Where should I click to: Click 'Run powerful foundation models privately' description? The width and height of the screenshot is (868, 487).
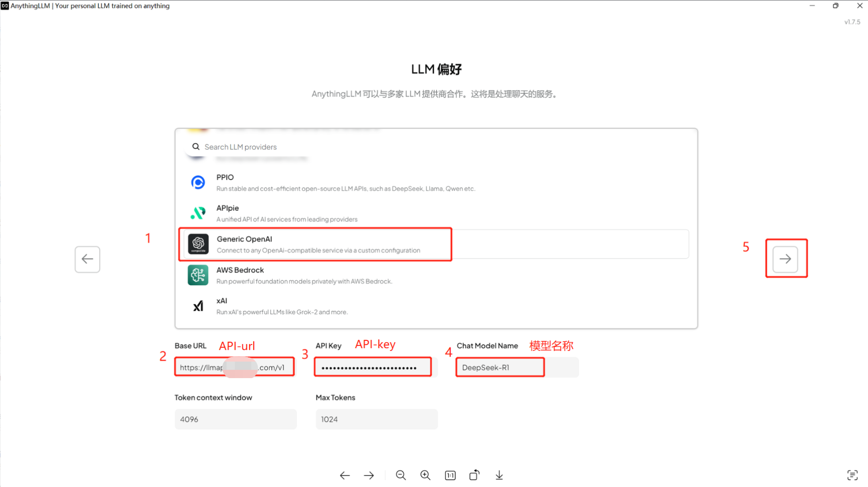(304, 281)
